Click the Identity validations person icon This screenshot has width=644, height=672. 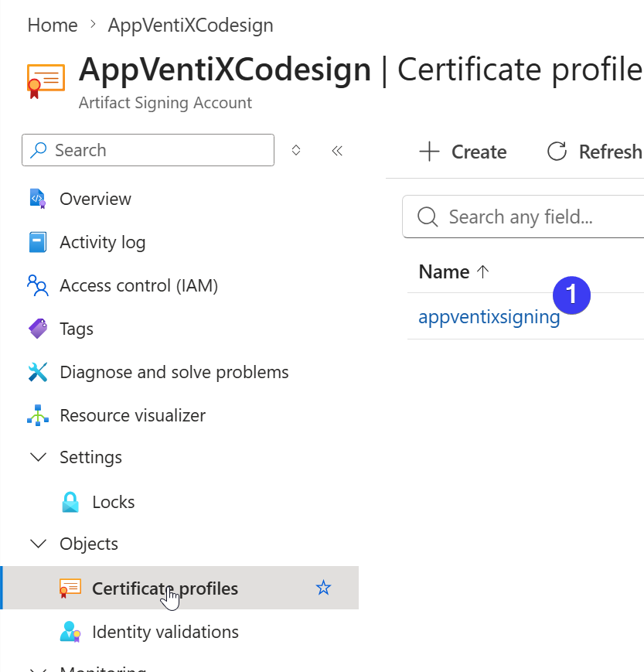coord(70,632)
